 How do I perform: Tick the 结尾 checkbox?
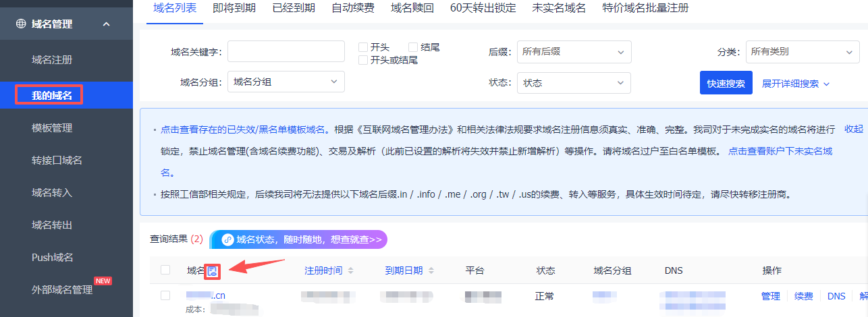[413, 47]
